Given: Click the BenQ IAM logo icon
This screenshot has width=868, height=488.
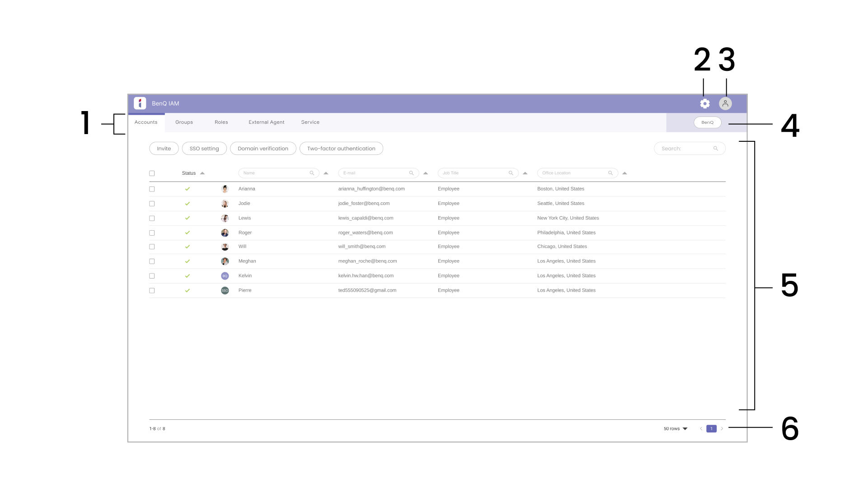Looking at the screenshot, I should (x=140, y=103).
